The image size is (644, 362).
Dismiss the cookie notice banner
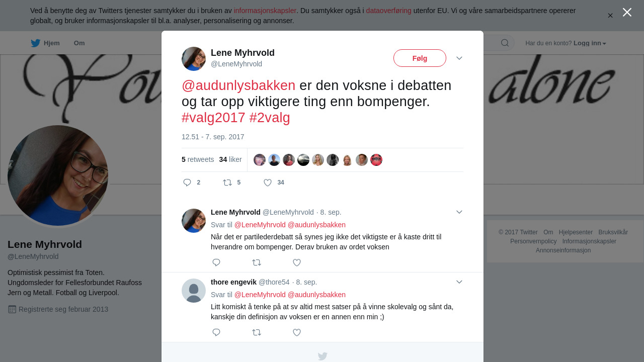click(610, 16)
